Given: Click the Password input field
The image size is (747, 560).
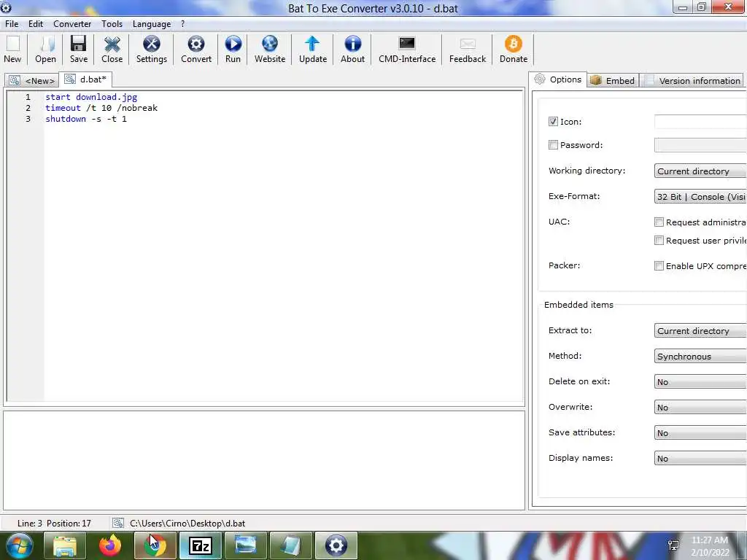Looking at the screenshot, I should [700, 145].
